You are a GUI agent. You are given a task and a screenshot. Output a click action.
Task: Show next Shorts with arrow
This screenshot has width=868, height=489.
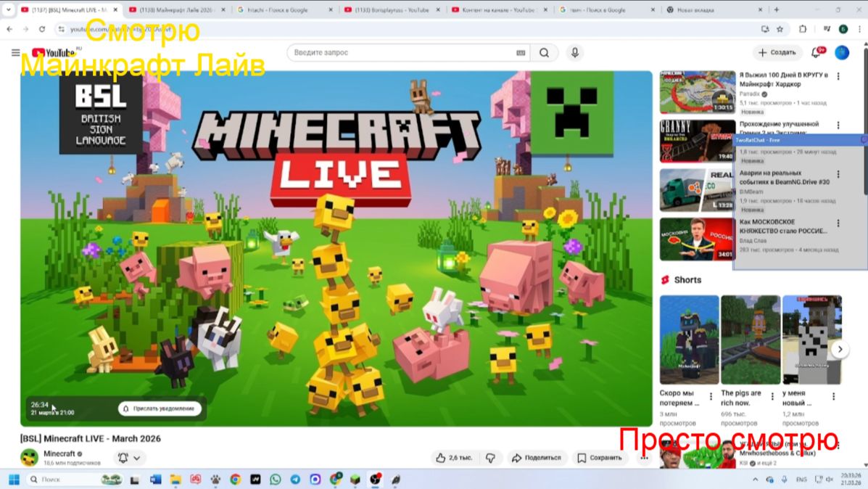tap(840, 350)
